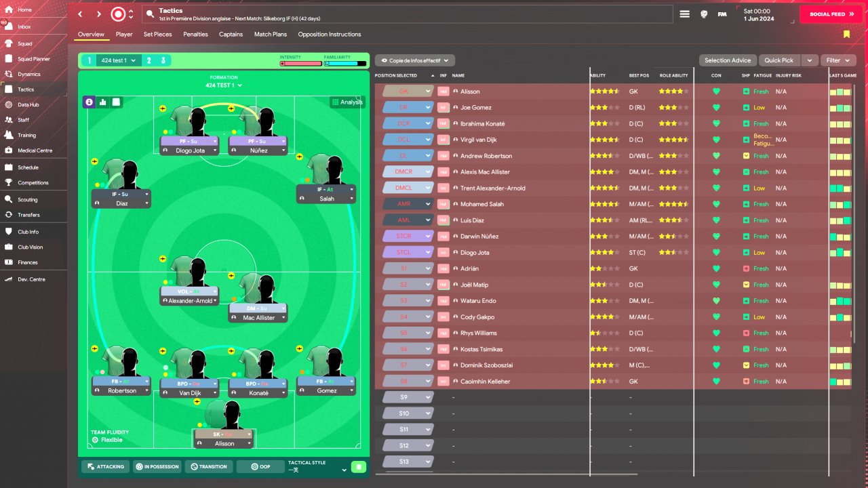Viewport: 868px width, 488px height.
Task: Expand the Formation 424 TEST 1 dropdown
Action: (x=224, y=85)
